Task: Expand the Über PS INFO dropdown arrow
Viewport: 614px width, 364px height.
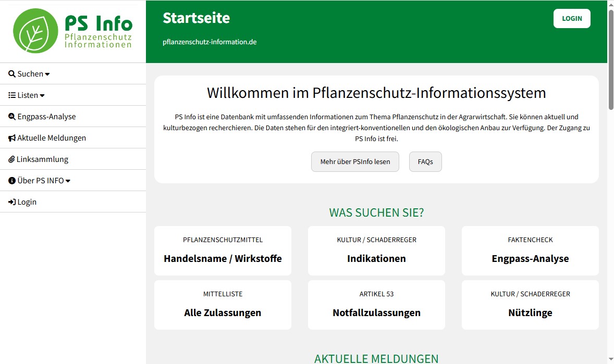Action: (x=68, y=181)
